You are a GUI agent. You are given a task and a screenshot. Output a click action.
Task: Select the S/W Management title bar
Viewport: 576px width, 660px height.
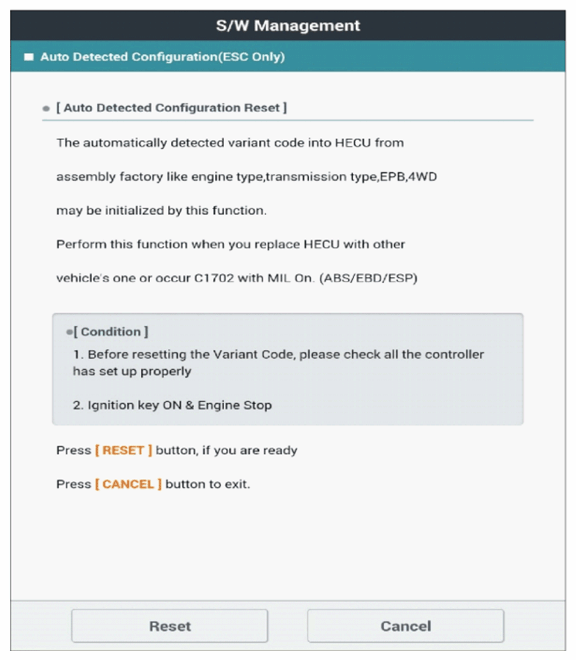pyautogui.click(x=288, y=25)
